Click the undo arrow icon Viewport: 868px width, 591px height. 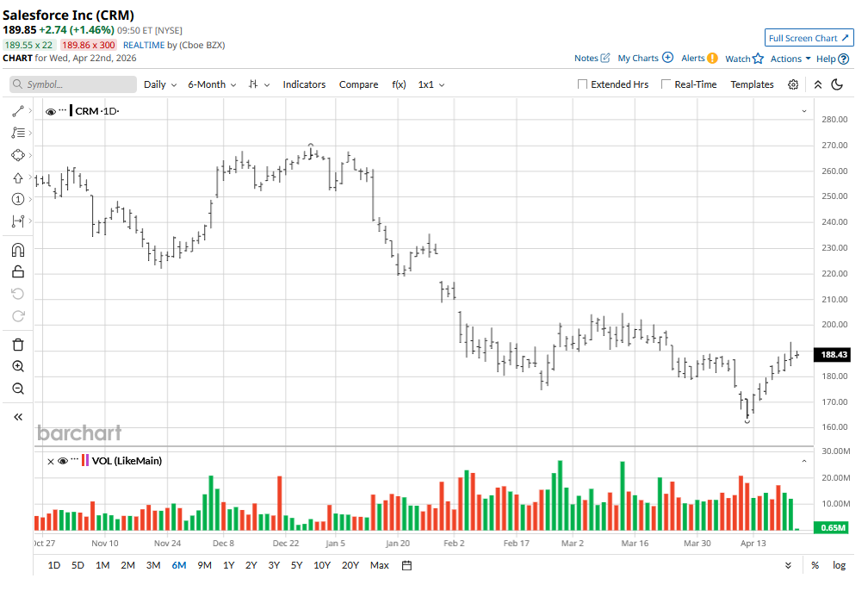click(18, 294)
